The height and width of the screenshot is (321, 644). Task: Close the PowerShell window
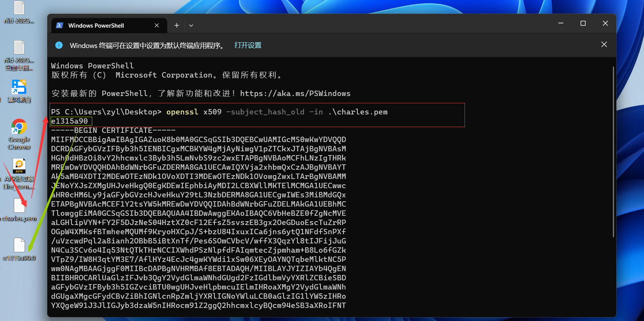605,23
